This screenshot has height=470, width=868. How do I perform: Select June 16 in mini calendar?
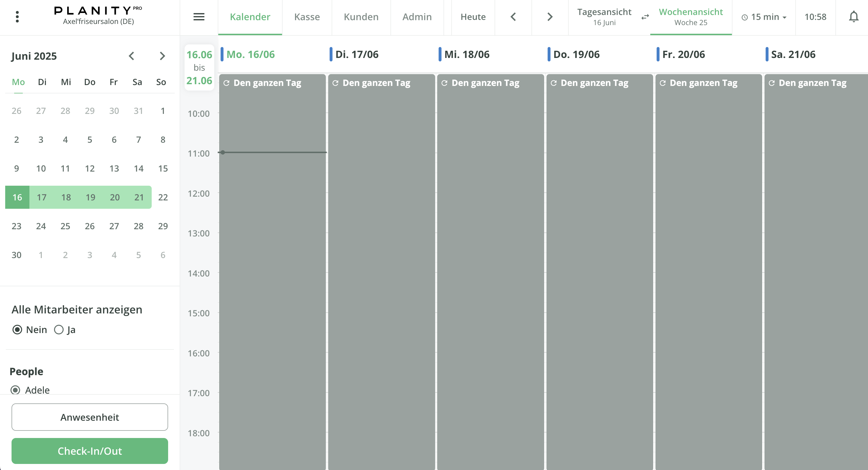(17, 197)
